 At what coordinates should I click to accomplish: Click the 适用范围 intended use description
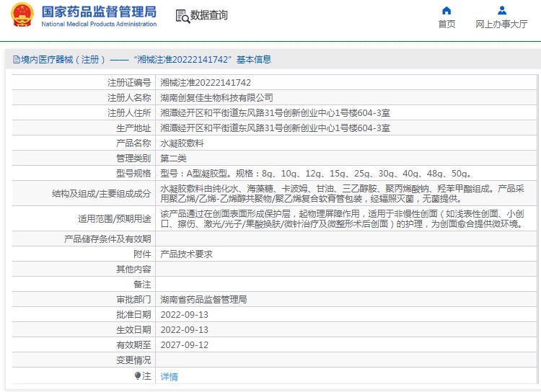[342, 218]
